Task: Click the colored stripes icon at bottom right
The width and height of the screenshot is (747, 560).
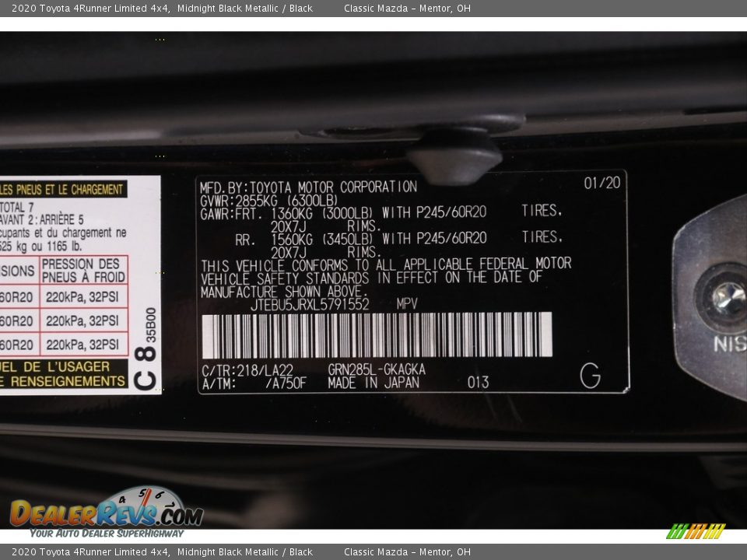Action: [x=696, y=531]
